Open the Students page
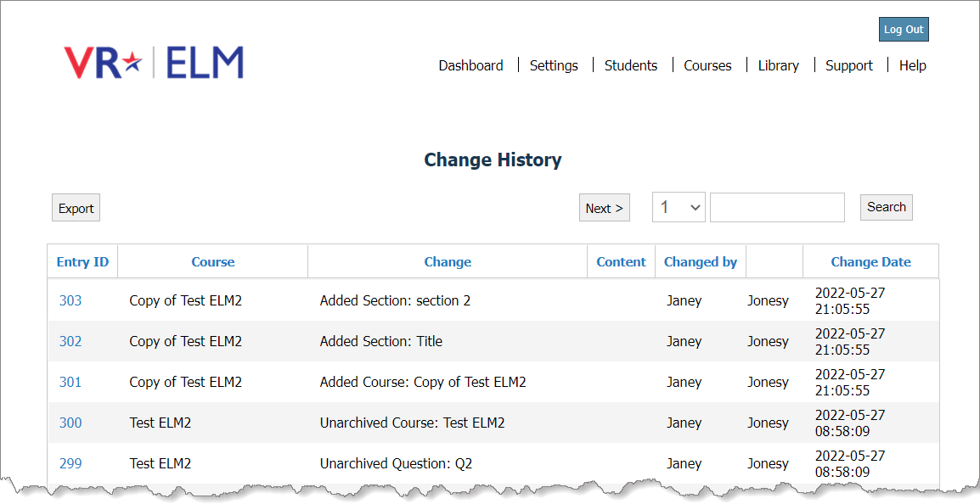 631,65
